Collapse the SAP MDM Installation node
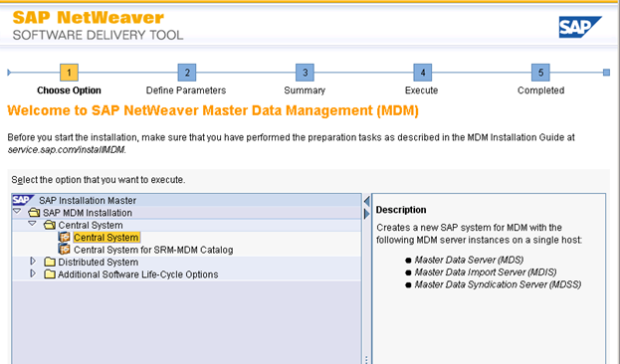The height and width of the screenshot is (364, 620). [x=17, y=212]
